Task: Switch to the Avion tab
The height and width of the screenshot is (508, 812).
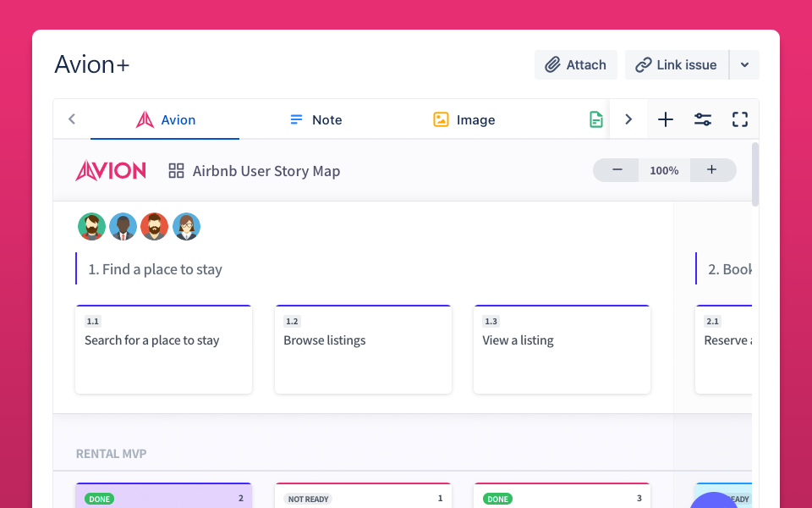Action: [x=165, y=119]
